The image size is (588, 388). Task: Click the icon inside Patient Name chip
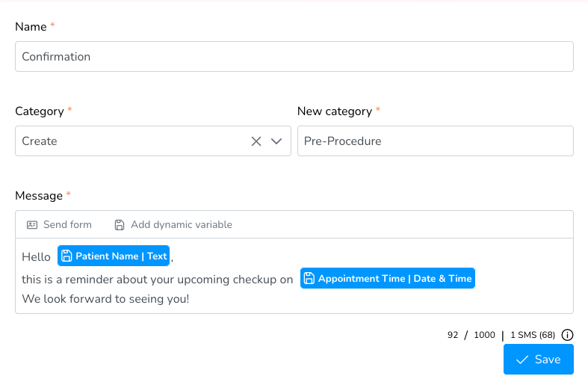[x=66, y=256]
